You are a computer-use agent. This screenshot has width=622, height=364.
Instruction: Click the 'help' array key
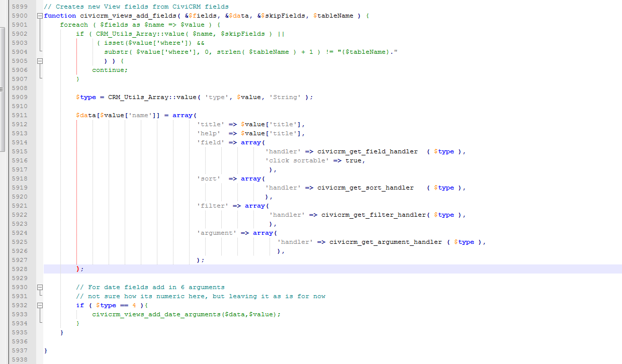click(209, 133)
